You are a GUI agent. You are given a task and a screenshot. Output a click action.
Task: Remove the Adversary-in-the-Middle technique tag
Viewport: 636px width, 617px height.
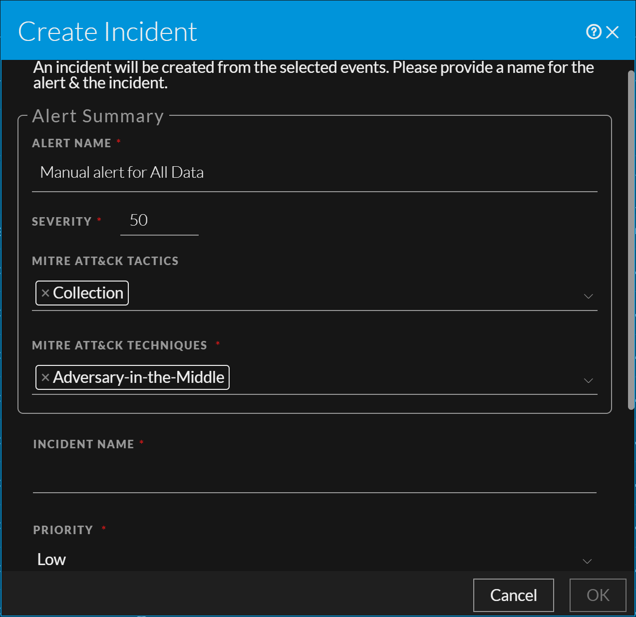tap(45, 378)
